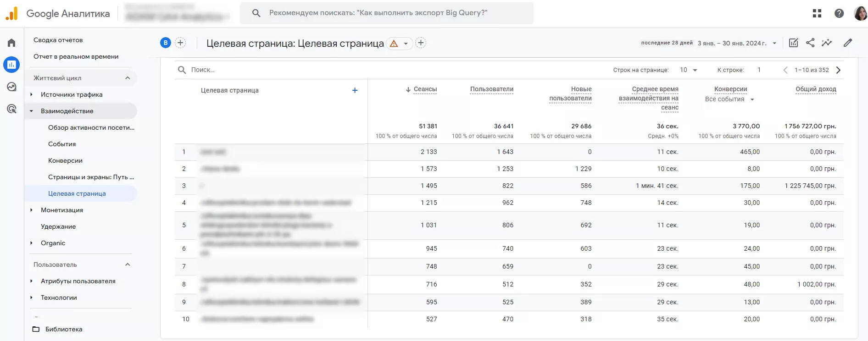Open Сводка отчетов

point(58,40)
